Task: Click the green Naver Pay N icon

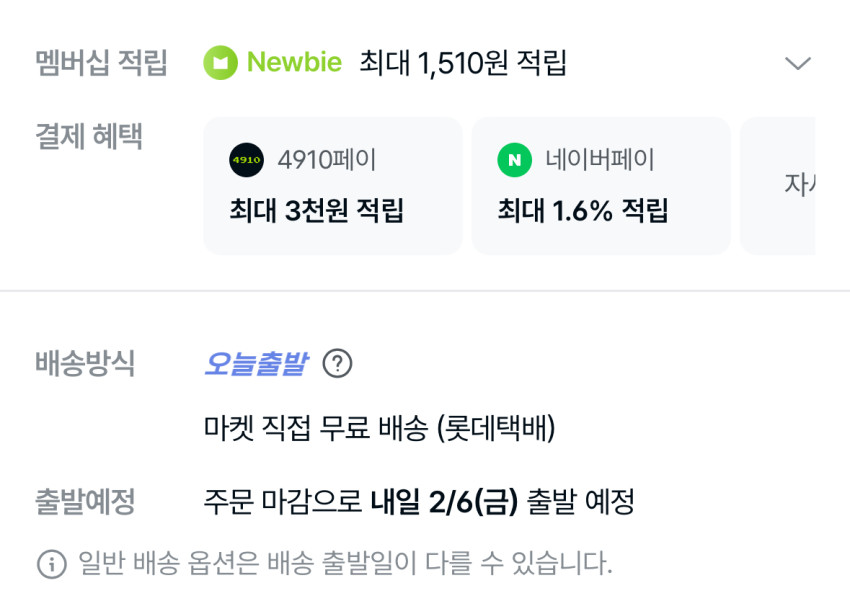Action: 514,160
